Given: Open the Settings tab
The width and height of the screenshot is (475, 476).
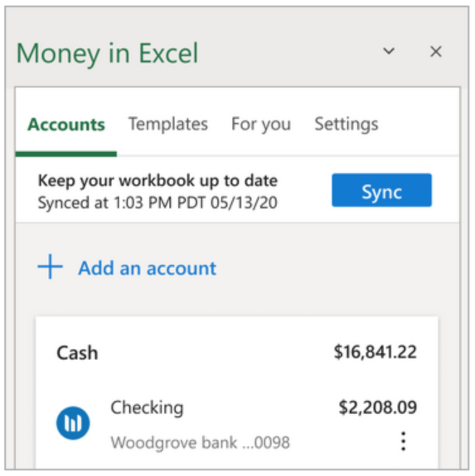Looking at the screenshot, I should pos(346,125).
